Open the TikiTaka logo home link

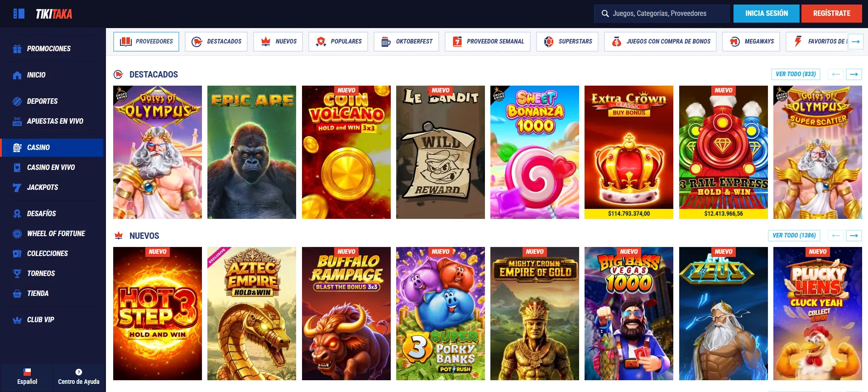coord(54,14)
